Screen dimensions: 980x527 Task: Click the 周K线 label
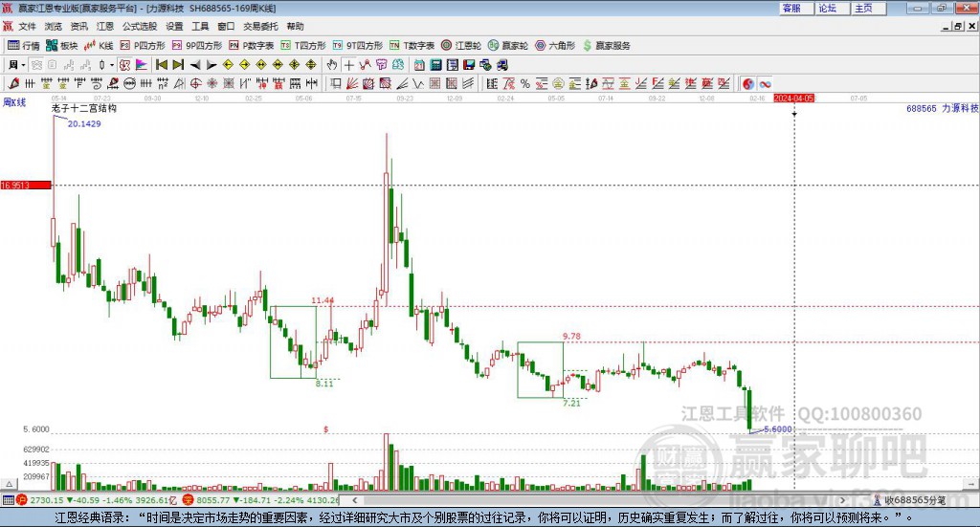coord(14,102)
